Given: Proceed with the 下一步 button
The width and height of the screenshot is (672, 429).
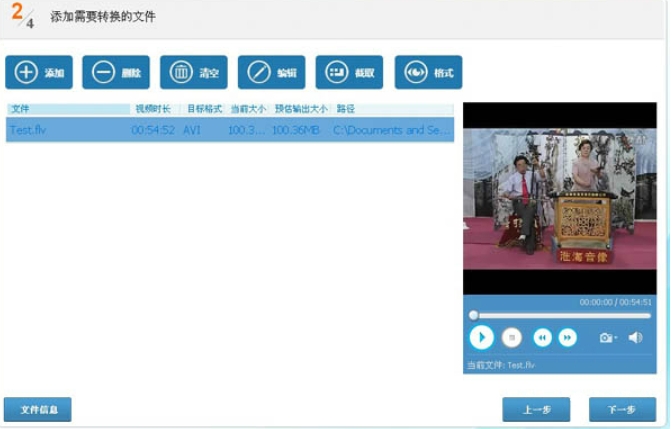Looking at the screenshot, I should 622,409.
